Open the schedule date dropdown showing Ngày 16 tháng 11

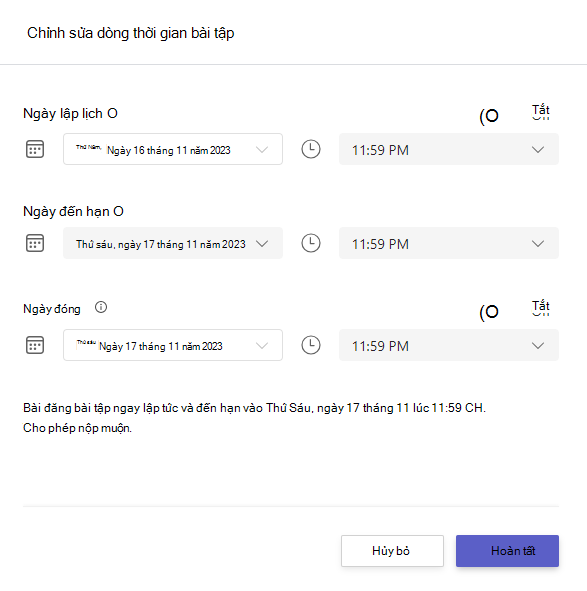click(x=173, y=149)
